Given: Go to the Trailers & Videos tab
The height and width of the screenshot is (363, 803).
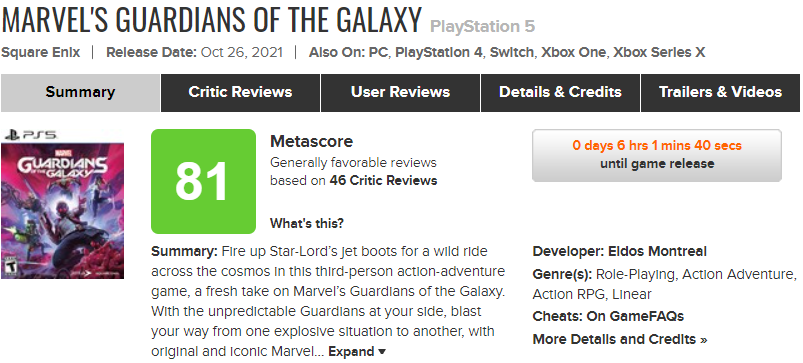Looking at the screenshot, I should click(720, 92).
